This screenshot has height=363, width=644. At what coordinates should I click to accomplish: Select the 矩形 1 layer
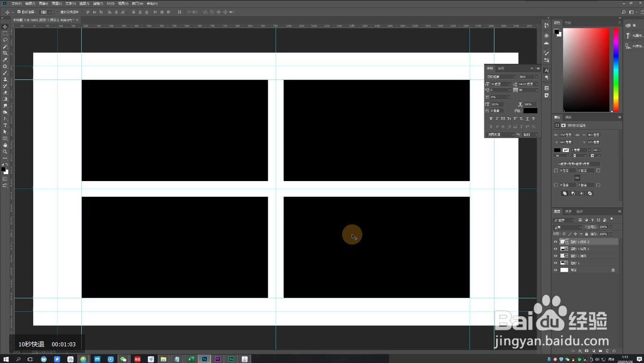click(586, 263)
